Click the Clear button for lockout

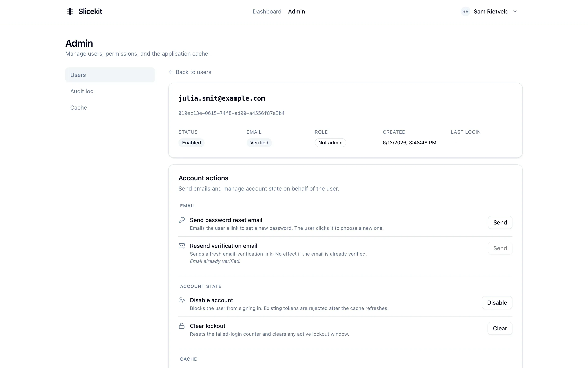click(x=500, y=328)
